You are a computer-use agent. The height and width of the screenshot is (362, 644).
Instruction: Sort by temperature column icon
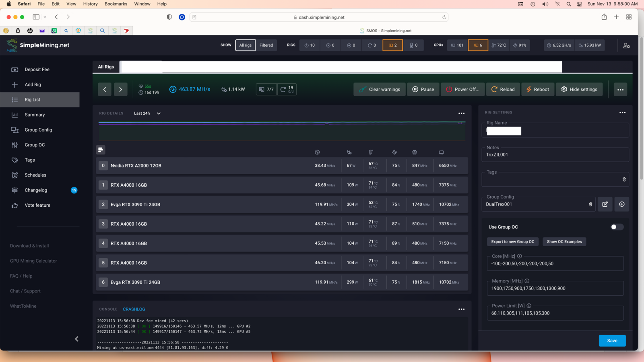[371, 152]
